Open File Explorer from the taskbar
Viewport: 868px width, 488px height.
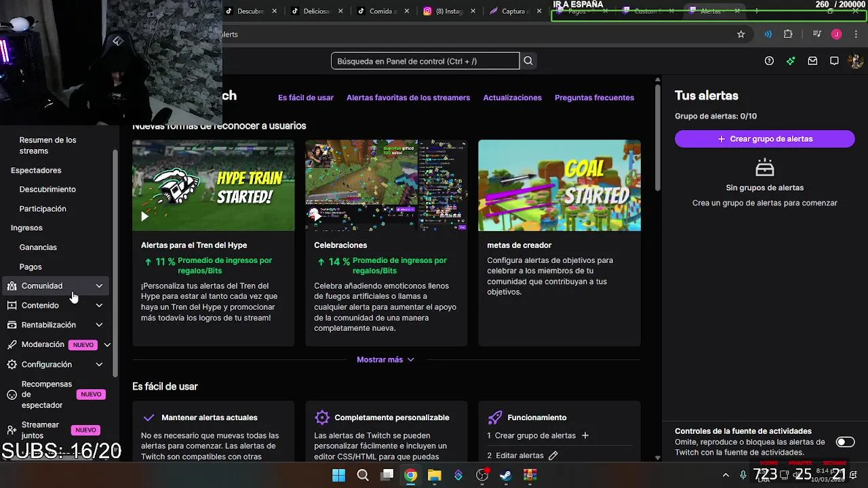435,475
